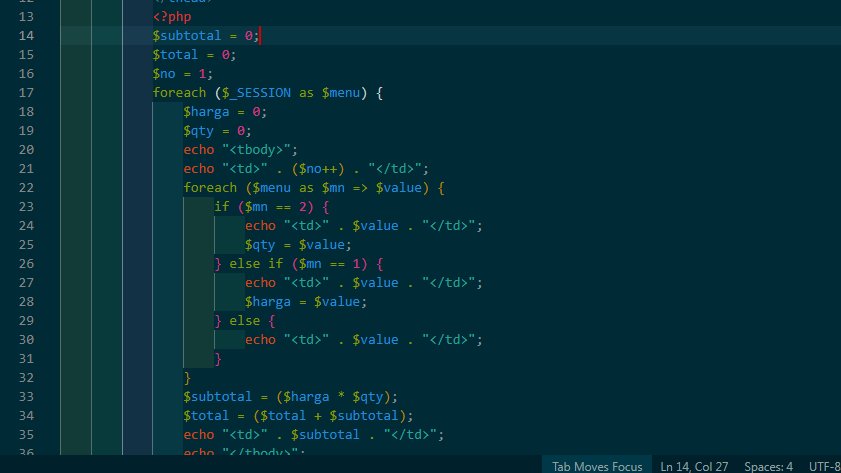Click the $qty = $value; assignment
Image resolution: width=841 pixels, height=473 pixels.
pos(298,245)
